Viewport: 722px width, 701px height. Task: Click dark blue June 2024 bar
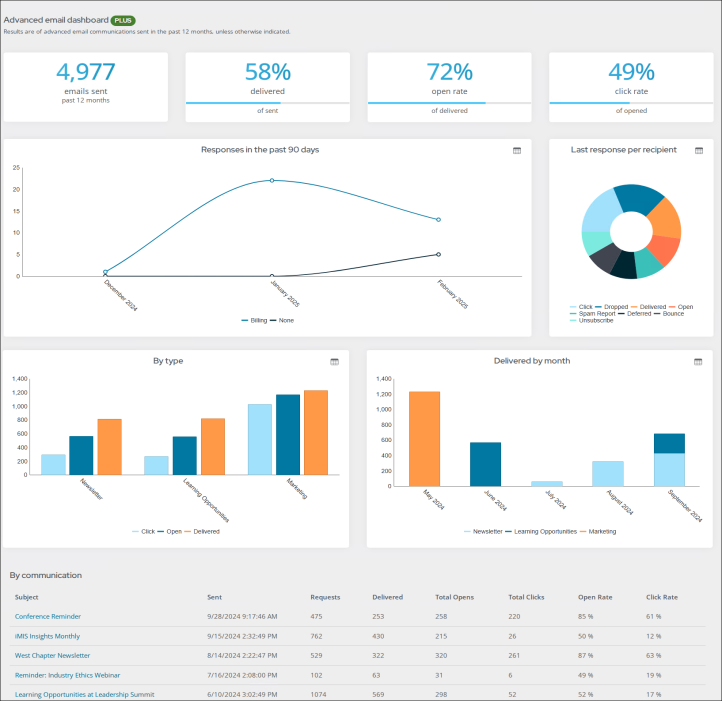pyautogui.click(x=485, y=464)
